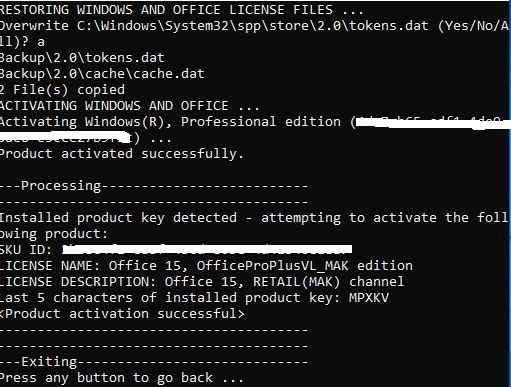Click the 'Backup\2.0\cache\cache.dat' line
Screen dimensions: 511x387
click(x=102, y=74)
